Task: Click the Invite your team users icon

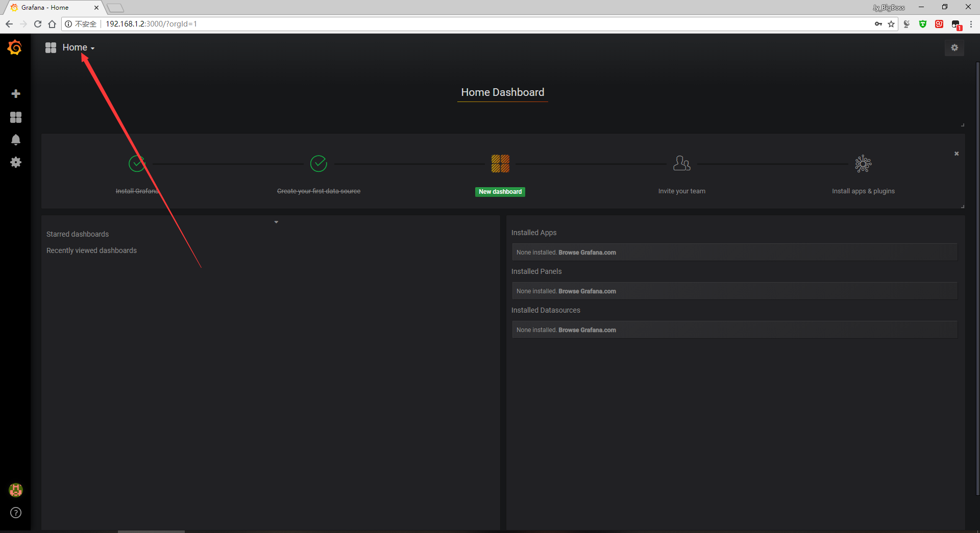Action: (682, 164)
